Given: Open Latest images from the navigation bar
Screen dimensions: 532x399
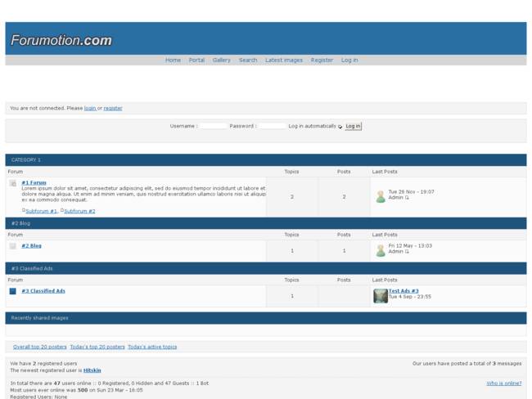Looking at the screenshot, I should click(x=283, y=60).
